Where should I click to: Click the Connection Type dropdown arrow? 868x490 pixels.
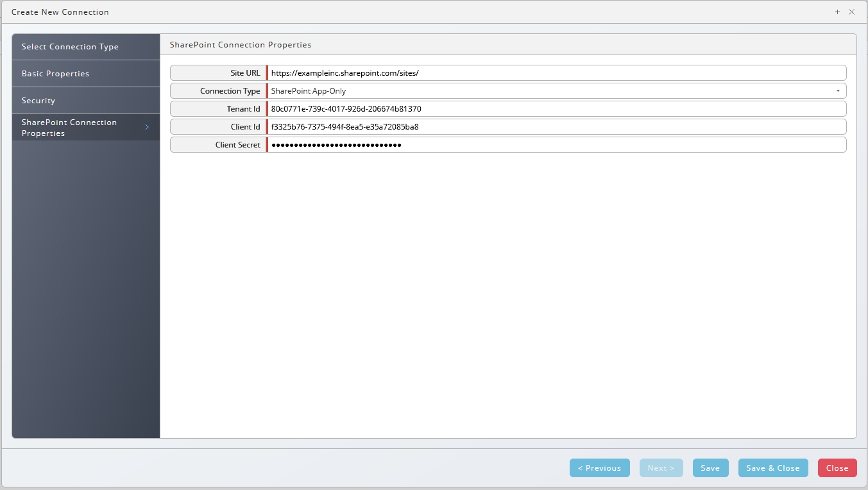coord(838,91)
